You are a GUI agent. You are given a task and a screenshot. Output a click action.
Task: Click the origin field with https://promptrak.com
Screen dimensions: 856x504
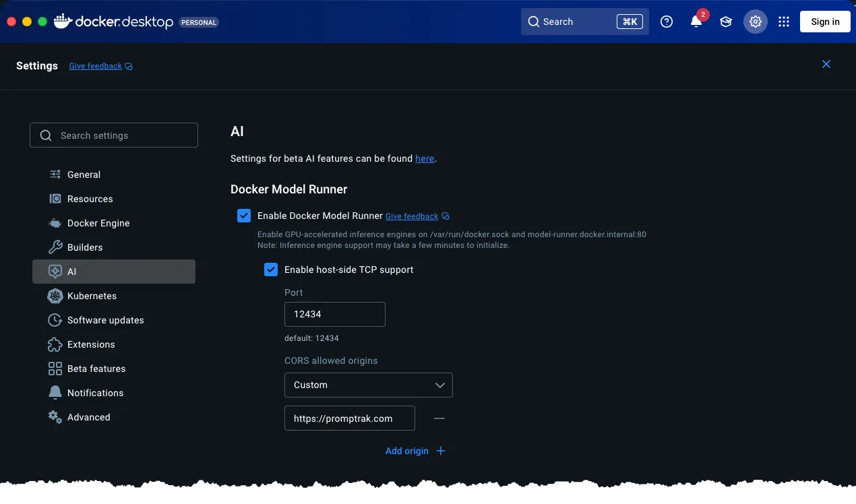point(350,418)
